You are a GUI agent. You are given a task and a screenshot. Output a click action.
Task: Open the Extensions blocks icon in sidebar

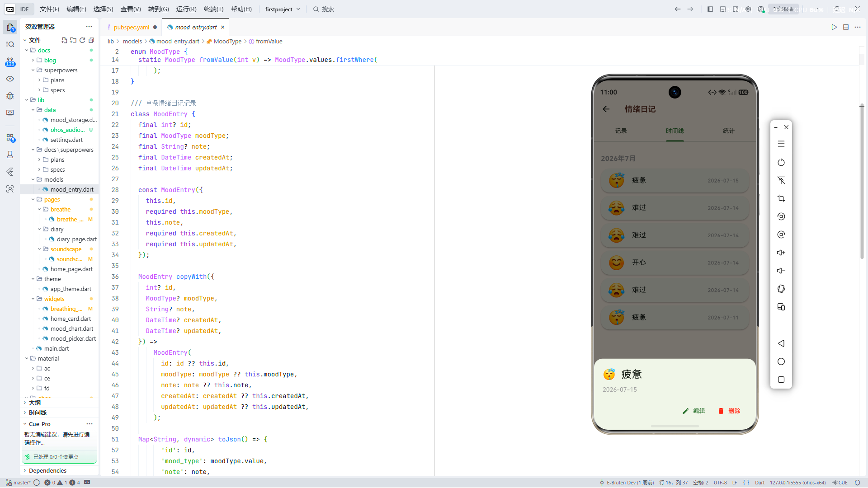tap(10, 137)
